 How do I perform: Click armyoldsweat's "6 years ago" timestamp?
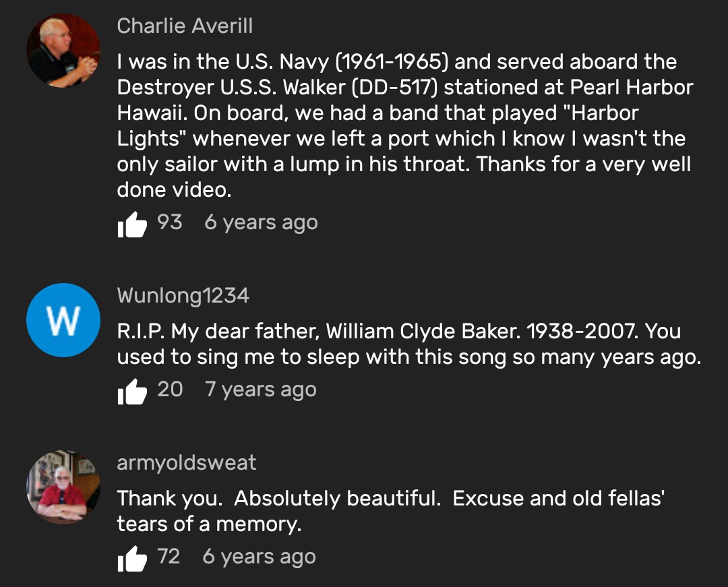click(x=259, y=557)
